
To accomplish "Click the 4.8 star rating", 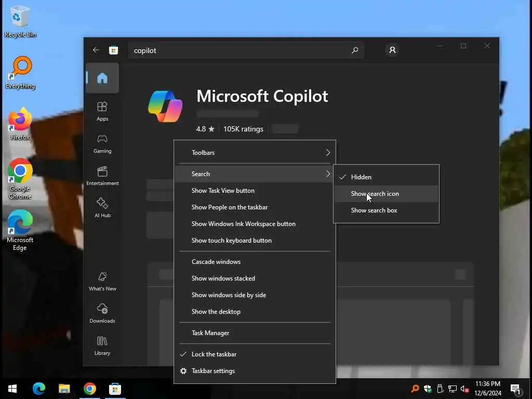I will 205,129.
